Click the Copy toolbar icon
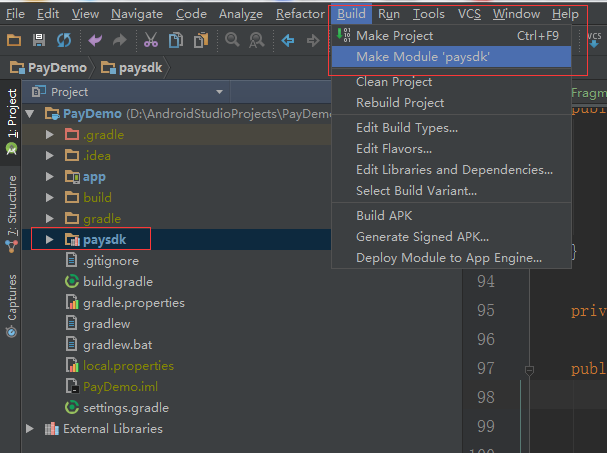 176,40
